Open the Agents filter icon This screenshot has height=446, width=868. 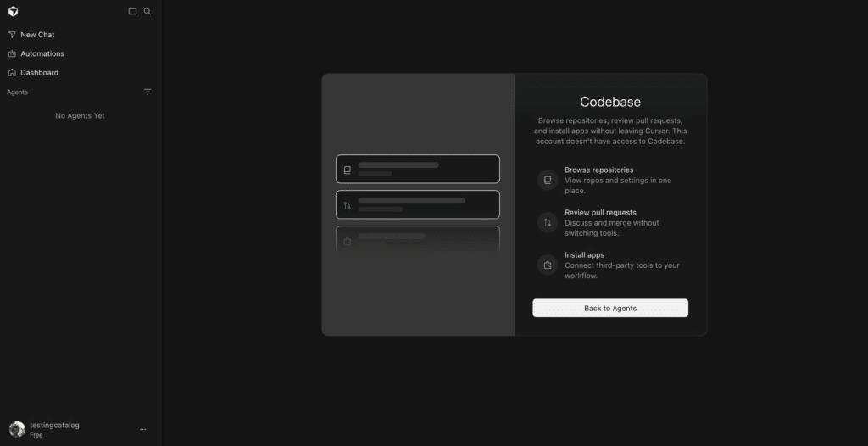(147, 92)
